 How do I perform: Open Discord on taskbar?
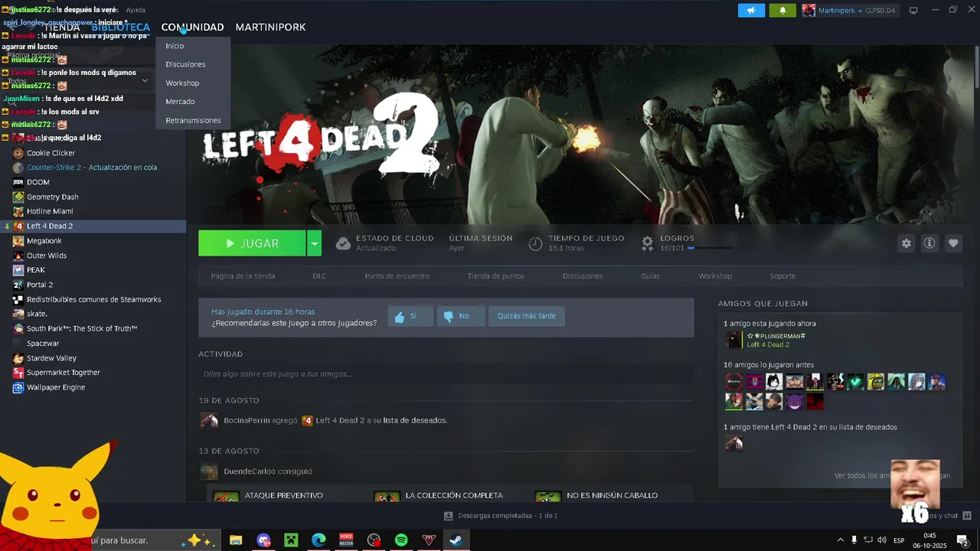[x=264, y=540]
